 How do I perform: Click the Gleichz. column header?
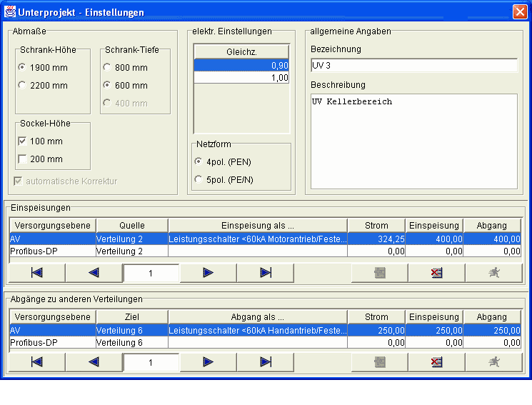pos(241,52)
